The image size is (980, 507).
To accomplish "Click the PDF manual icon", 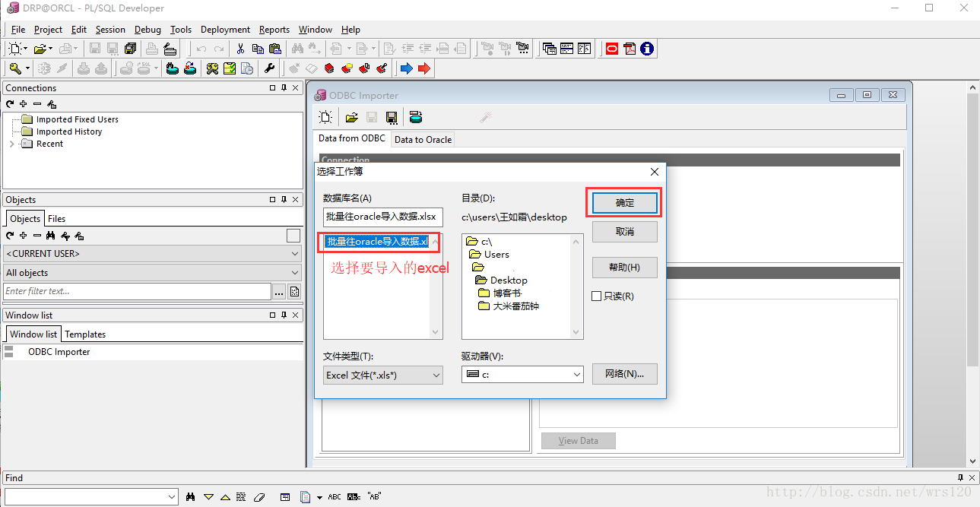I will pos(630,49).
